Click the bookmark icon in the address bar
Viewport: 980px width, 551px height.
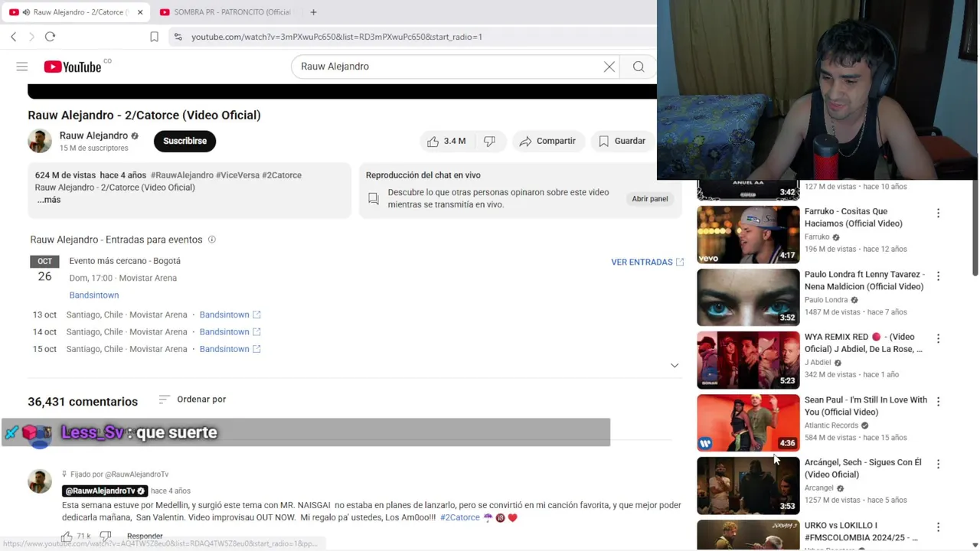point(154,37)
